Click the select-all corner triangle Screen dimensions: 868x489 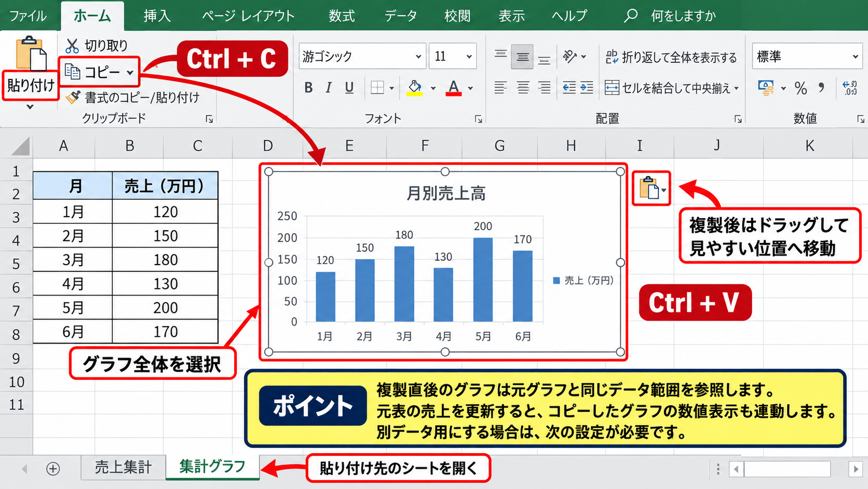click(x=21, y=146)
